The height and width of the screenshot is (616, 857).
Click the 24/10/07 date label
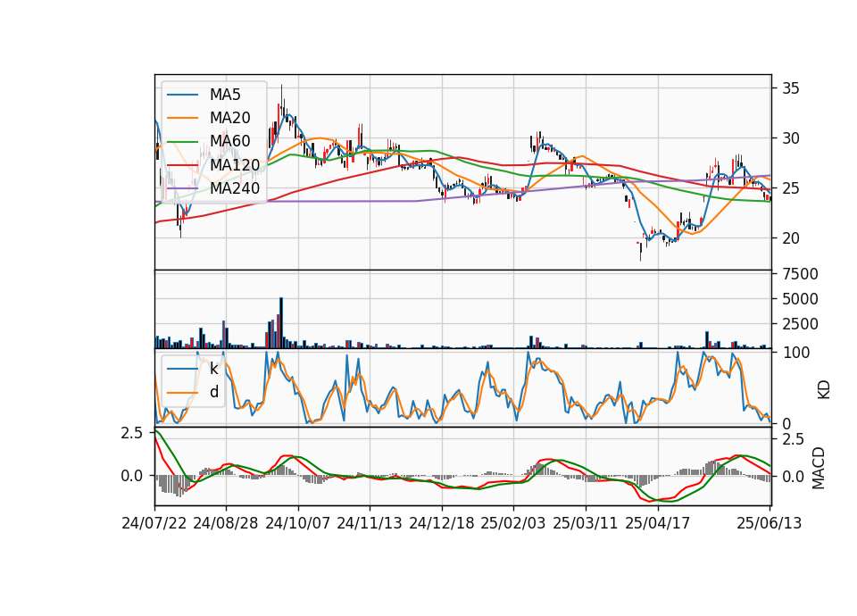[x=298, y=523]
